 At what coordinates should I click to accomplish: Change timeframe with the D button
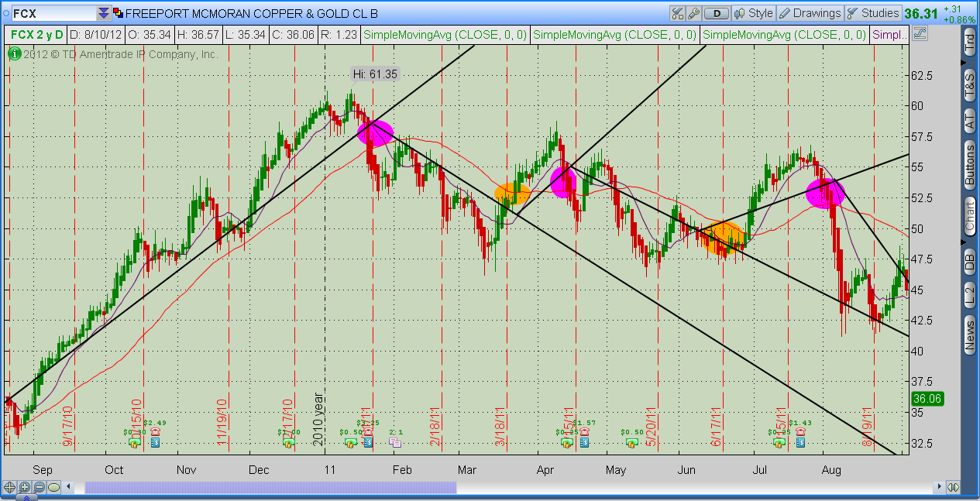(717, 13)
